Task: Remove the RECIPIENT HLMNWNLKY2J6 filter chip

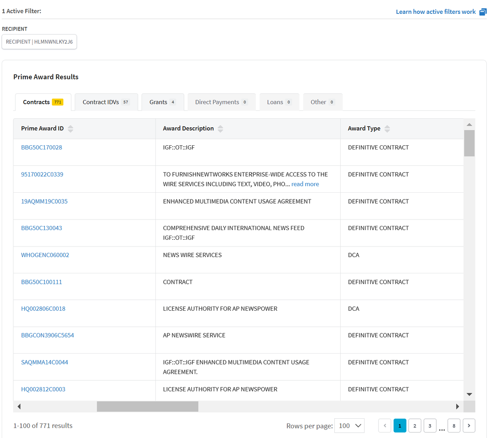Action: [x=39, y=42]
